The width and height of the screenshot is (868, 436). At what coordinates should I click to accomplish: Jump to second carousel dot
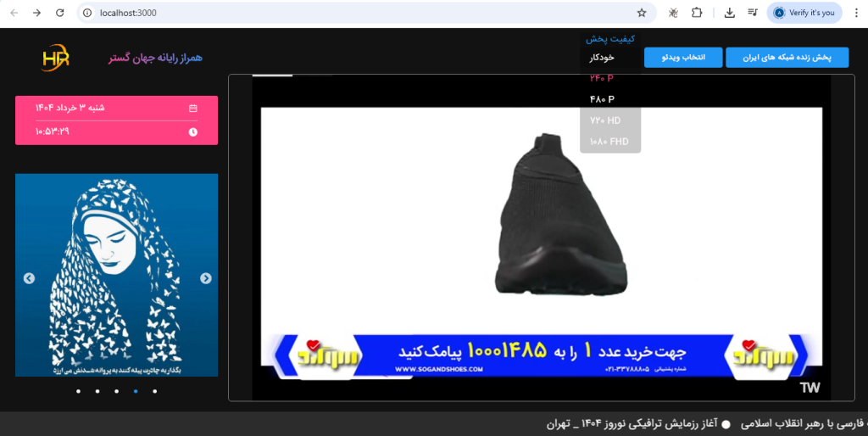tap(97, 391)
